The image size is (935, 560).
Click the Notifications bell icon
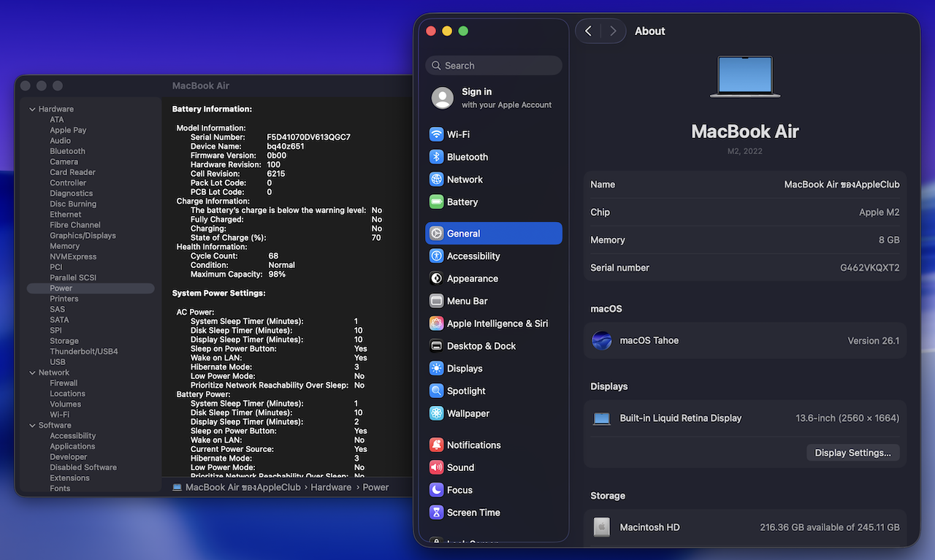pos(436,445)
